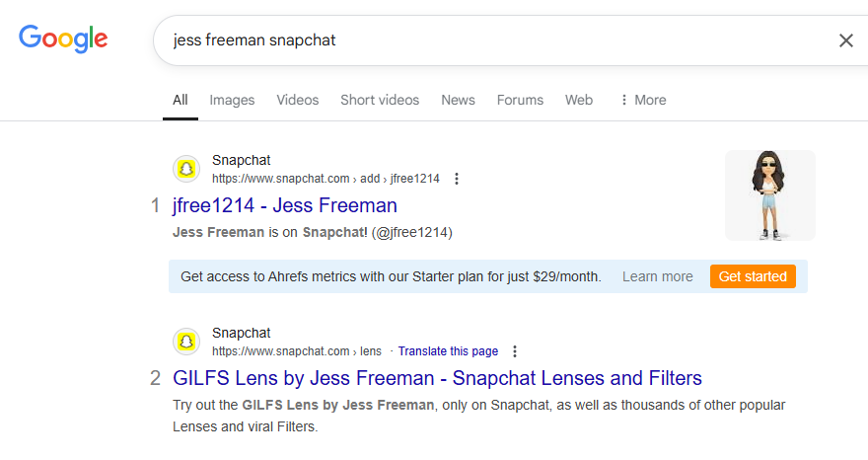Open "jfree1214 - Jess Freeman" result
The image size is (868, 460).
point(285,205)
